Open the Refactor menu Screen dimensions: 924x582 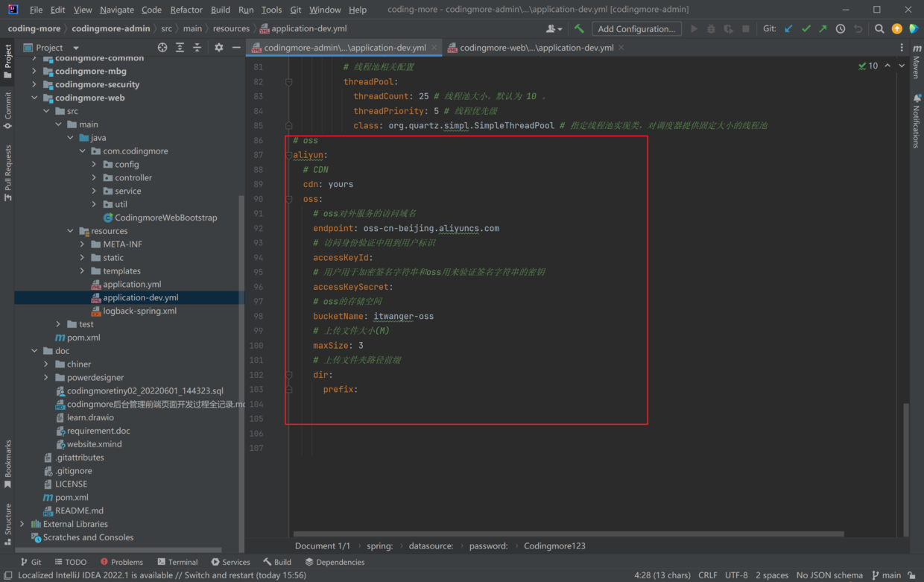(x=186, y=10)
